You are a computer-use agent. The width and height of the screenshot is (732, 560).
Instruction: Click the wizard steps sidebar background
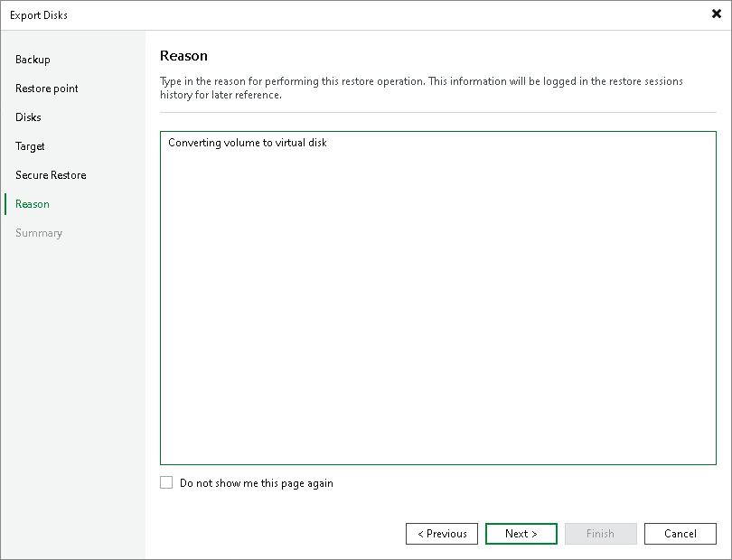coord(72,361)
